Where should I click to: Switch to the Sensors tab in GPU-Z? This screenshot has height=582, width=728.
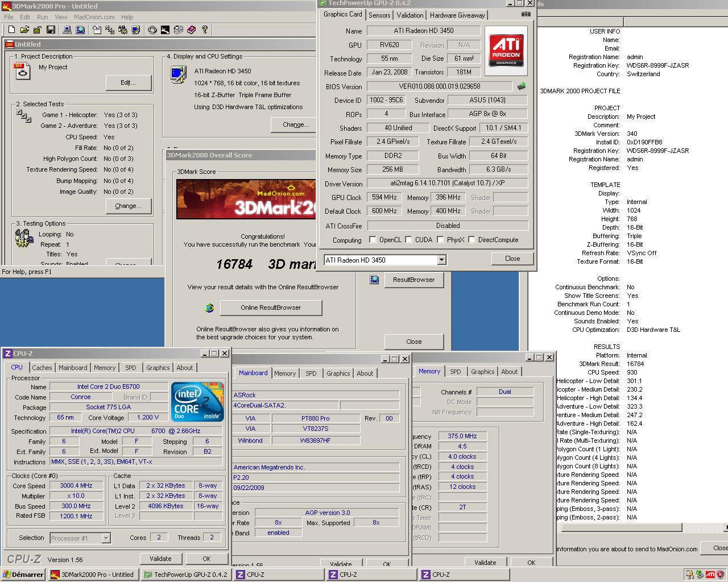pos(379,15)
